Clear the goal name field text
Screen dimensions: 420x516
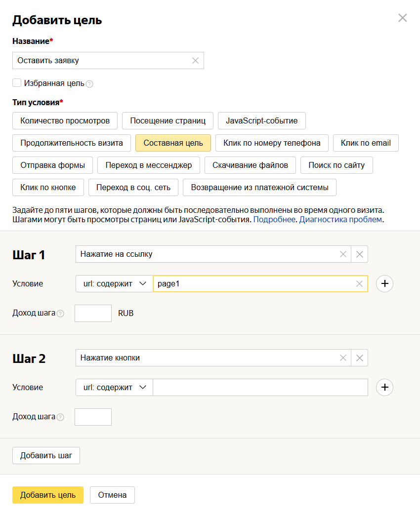pyautogui.click(x=195, y=61)
